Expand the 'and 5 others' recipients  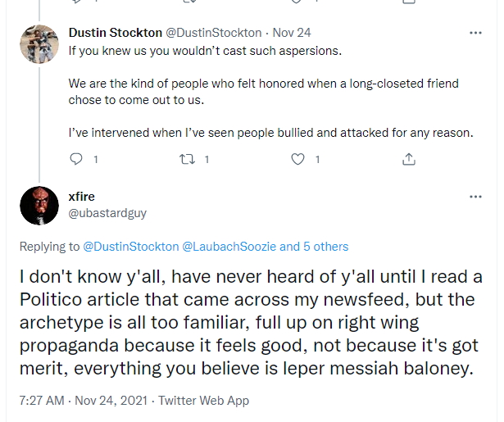tap(314, 246)
